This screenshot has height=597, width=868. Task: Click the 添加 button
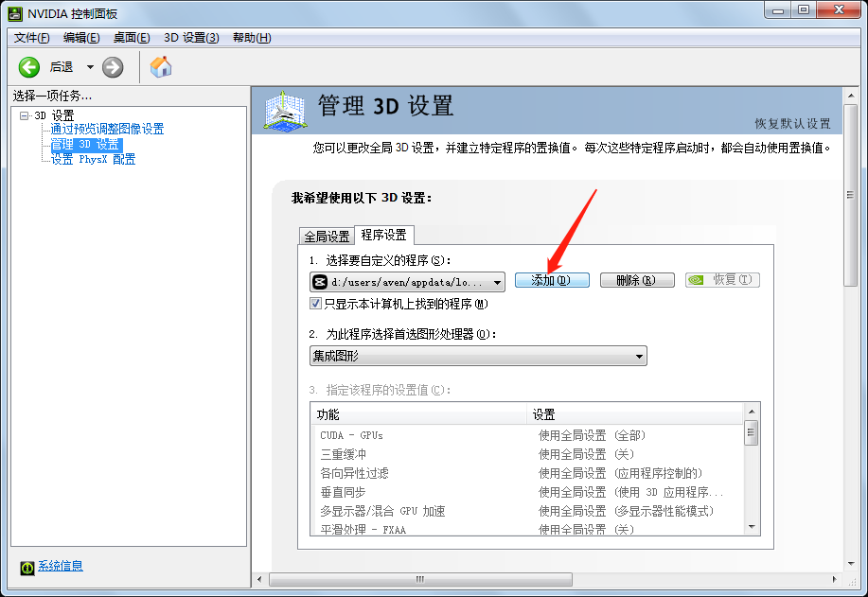(552, 280)
